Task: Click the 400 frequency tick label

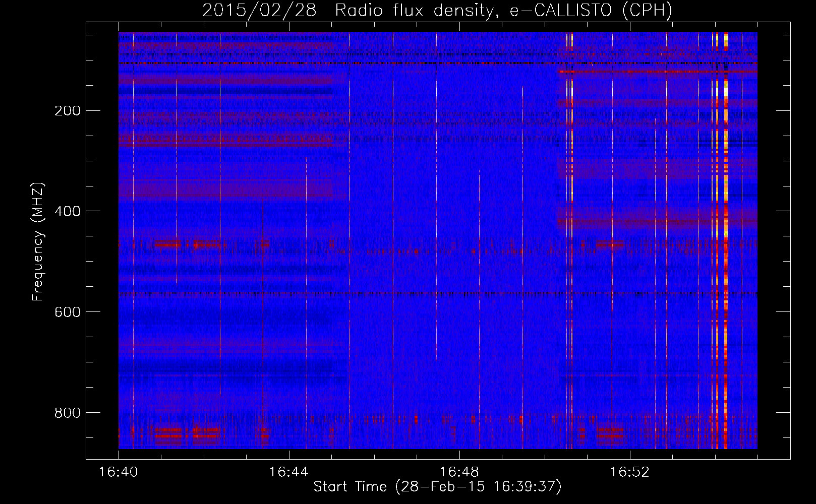Action: click(x=68, y=212)
